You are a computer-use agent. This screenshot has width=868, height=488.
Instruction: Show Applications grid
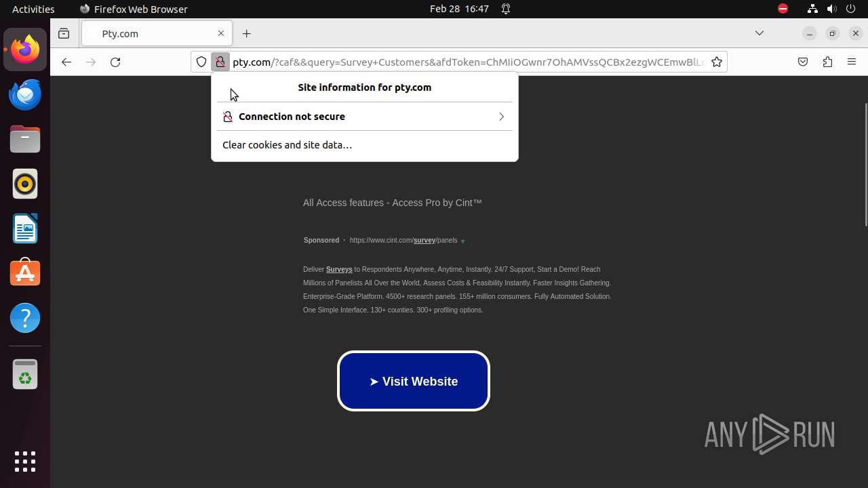click(25, 462)
